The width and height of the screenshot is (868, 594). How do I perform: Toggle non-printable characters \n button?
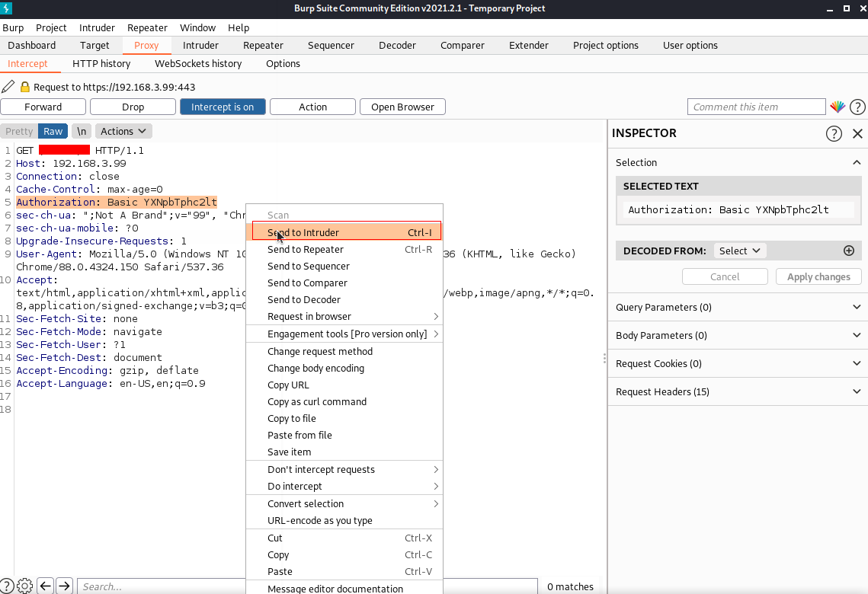point(82,131)
